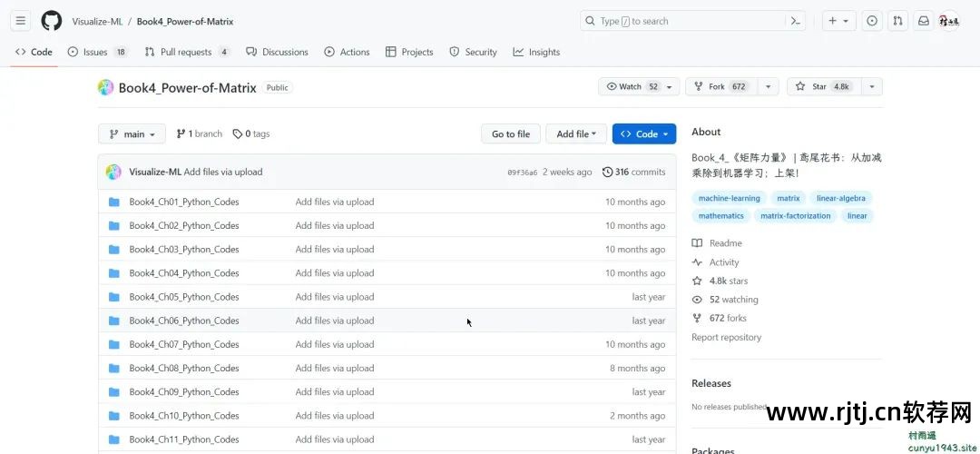
Task: Open the 316 commits history link
Action: (x=634, y=173)
